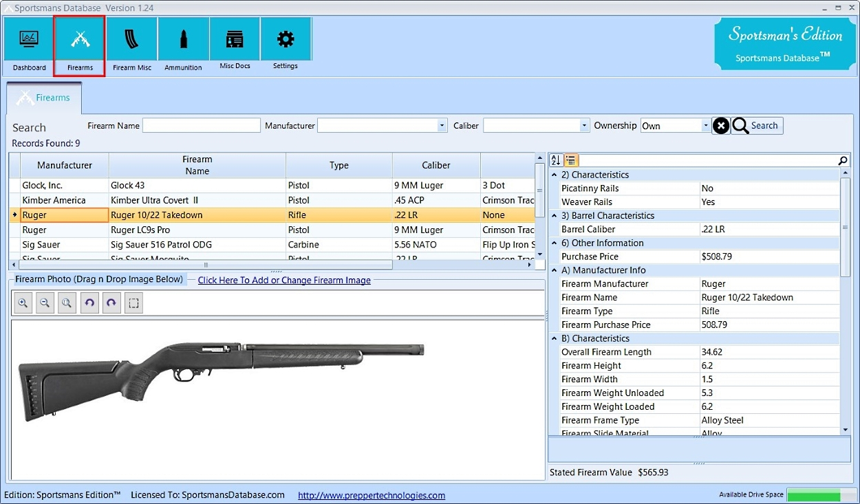Click the 'Ruger 10/22 Takedown' grid cell
The width and height of the screenshot is (860, 504).
point(197,215)
